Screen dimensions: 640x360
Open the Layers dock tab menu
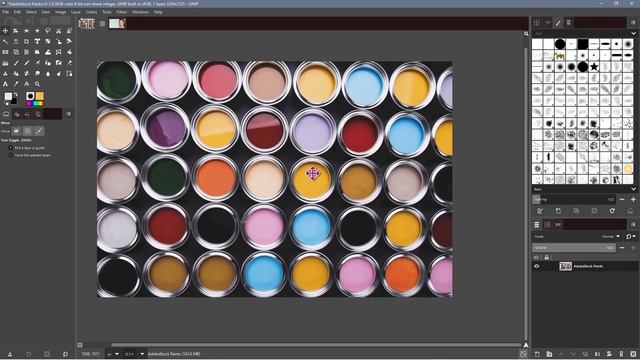click(633, 224)
